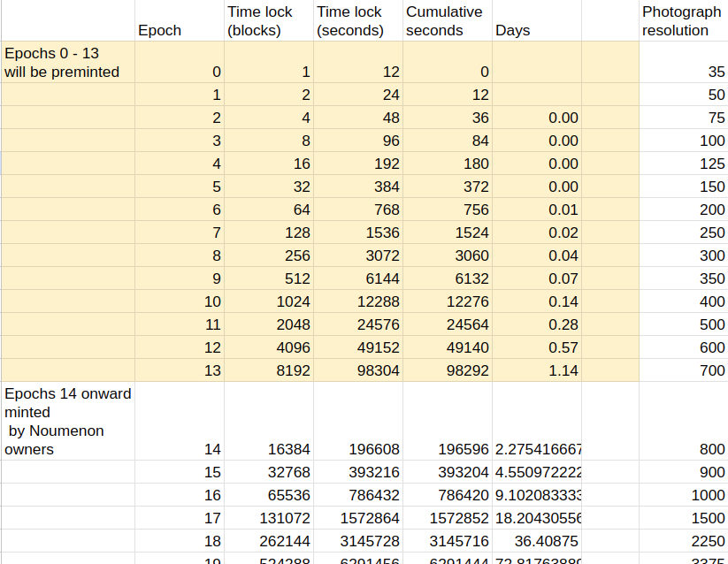Click the Days value 1.14

pos(536,370)
